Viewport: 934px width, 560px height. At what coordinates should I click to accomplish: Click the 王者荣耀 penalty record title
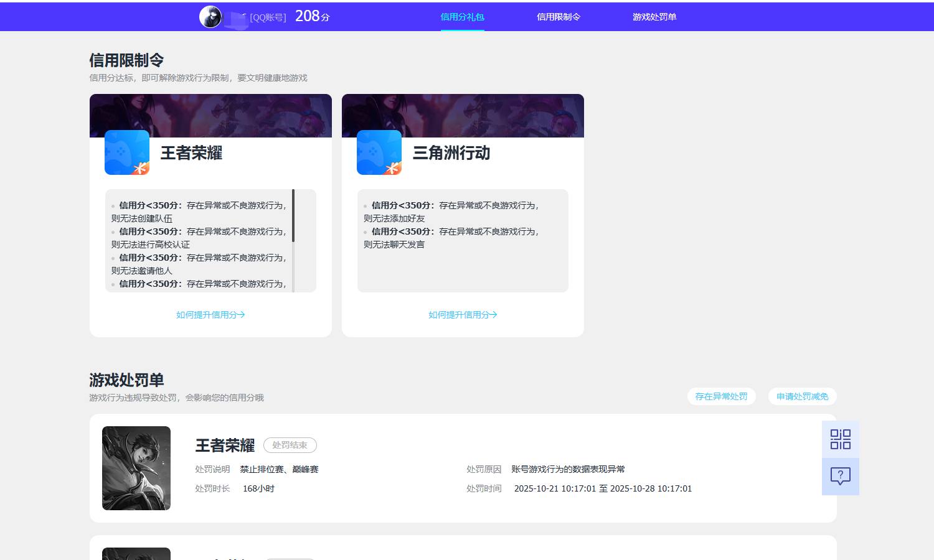225,446
